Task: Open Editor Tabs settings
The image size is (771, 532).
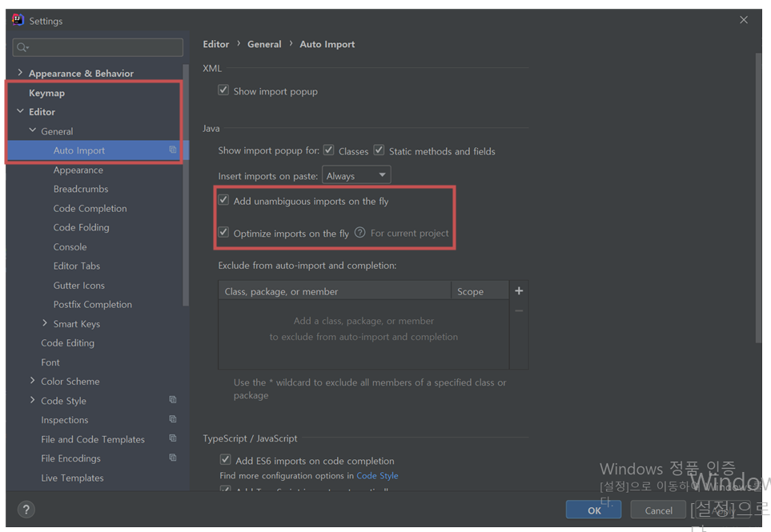Action: point(77,266)
